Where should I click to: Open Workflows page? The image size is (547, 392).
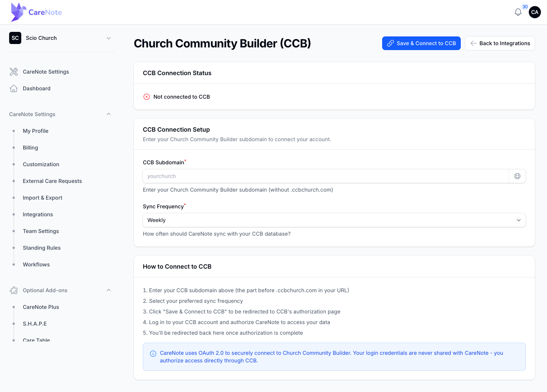[36, 264]
